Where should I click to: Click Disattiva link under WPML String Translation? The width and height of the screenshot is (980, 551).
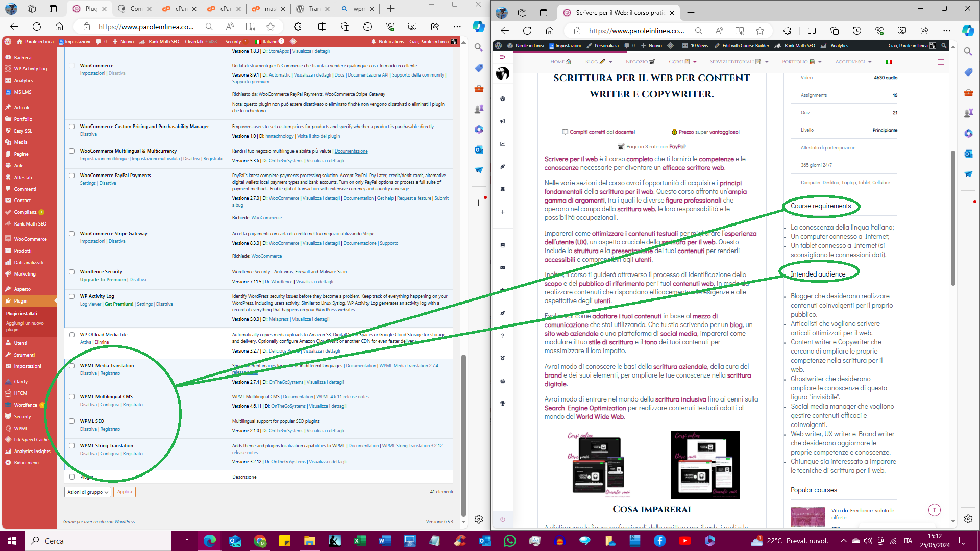point(88,454)
